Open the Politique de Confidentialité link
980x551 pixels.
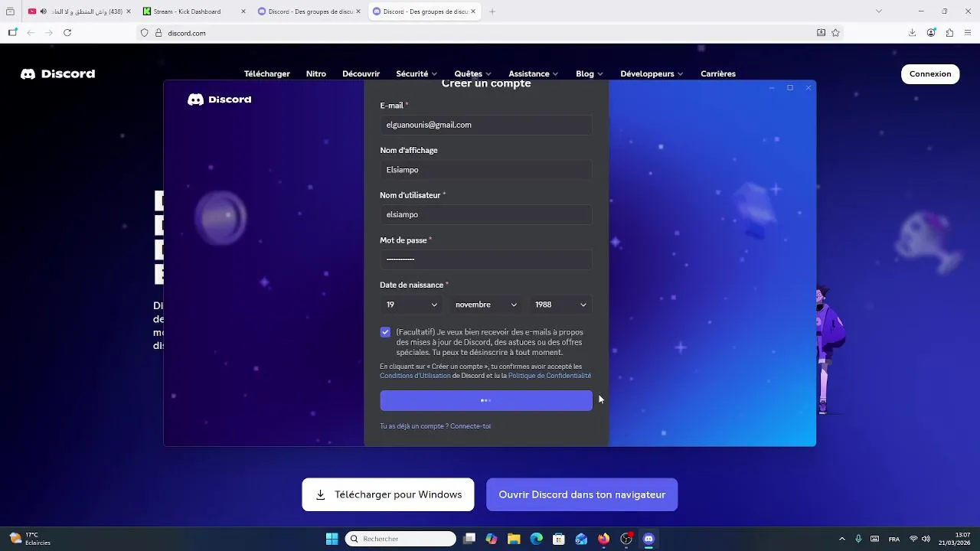pyautogui.click(x=550, y=376)
